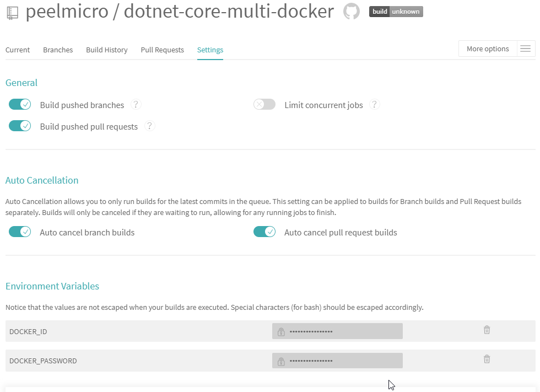The width and height of the screenshot is (540, 392).
Task: Show help for Build pushed branches
Action: pos(136,104)
